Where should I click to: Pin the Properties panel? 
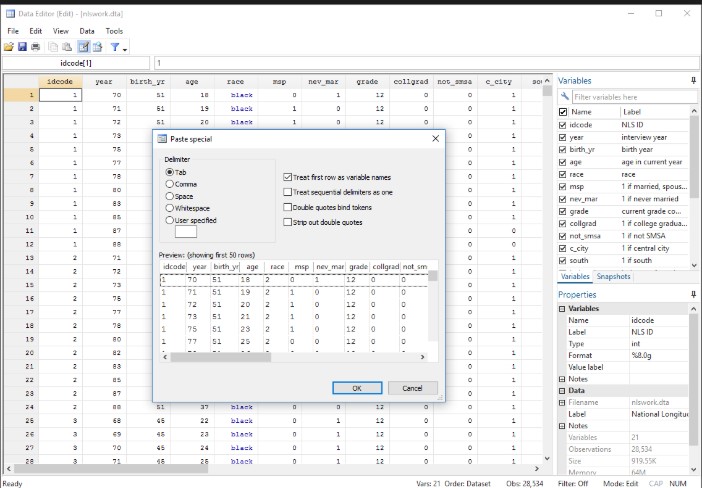click(693, 294)
